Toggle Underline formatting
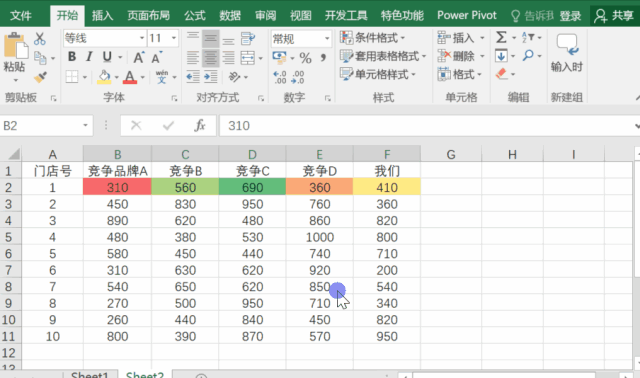Image resolution: width=640 pixels, height=378 pixels. 107,57
